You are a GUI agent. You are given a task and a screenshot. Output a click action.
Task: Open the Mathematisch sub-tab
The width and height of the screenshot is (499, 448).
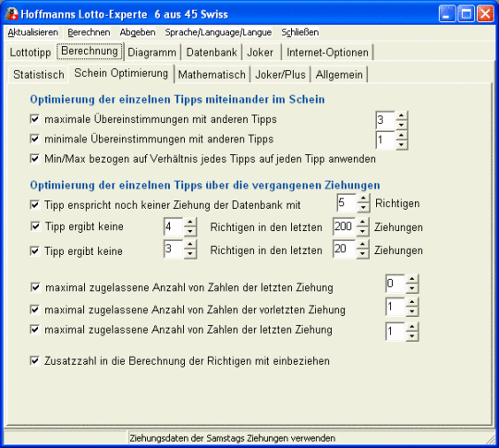[x=212, y=75]
